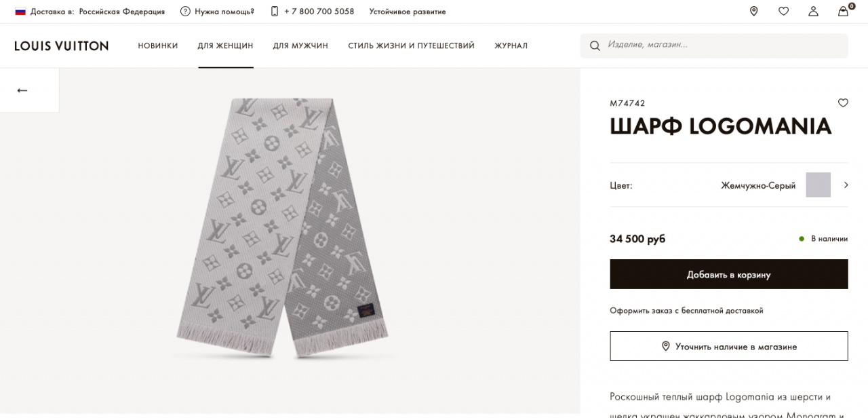
Task: Click the phone icon beside number
Action: click(275, 12)
